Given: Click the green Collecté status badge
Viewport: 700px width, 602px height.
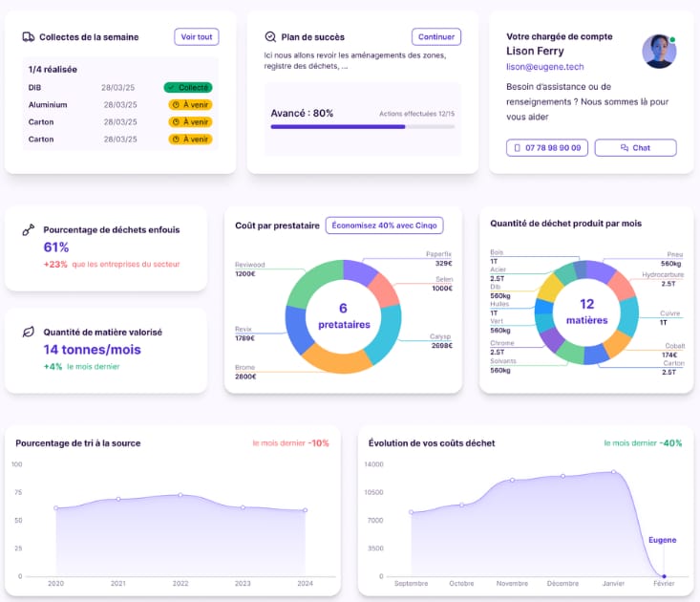Looking at the screenshot, I should coord(187,87).
